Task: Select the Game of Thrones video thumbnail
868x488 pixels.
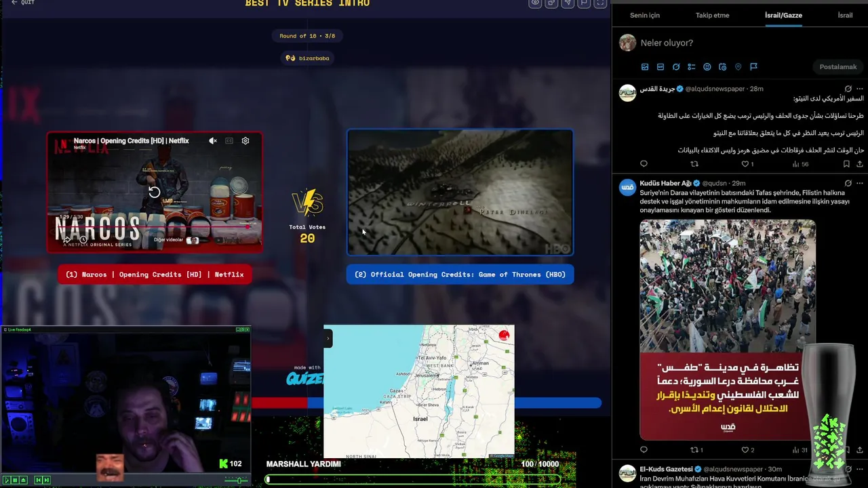Action: (x=460, y=192)
